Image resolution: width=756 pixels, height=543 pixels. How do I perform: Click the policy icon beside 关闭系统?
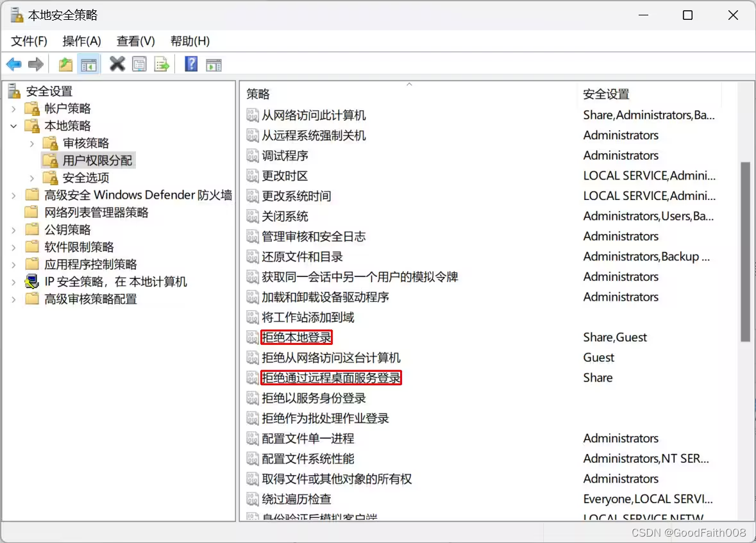click(x=253, y=217)
